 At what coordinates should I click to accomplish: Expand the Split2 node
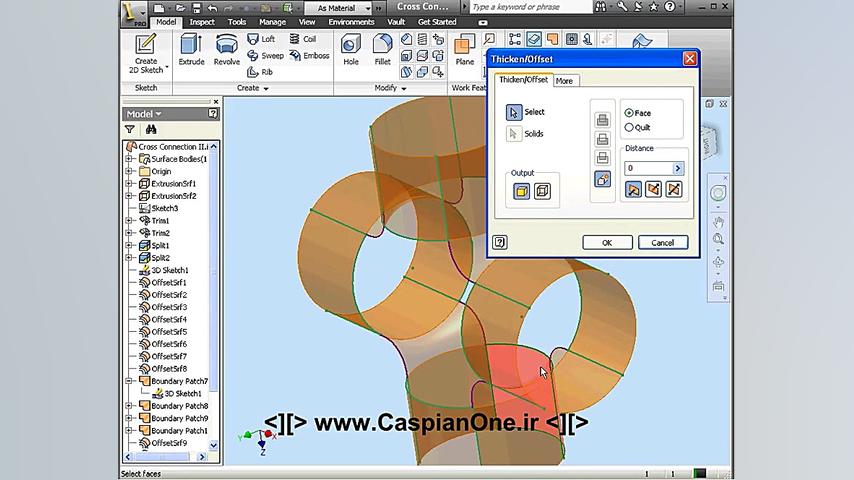tap(129, 258)
